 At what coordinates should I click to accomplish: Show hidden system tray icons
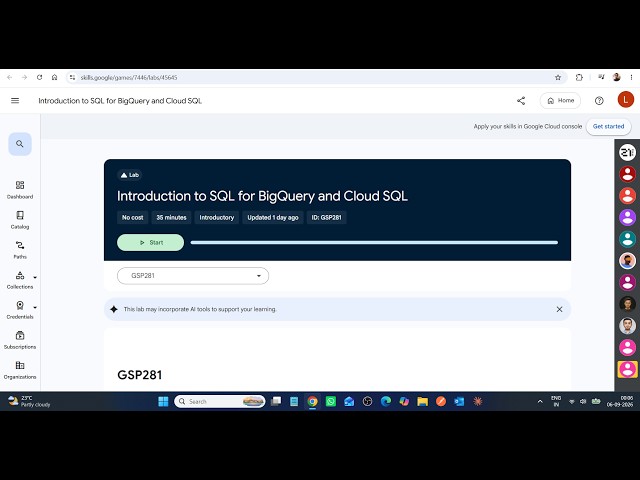click(540, 402)
